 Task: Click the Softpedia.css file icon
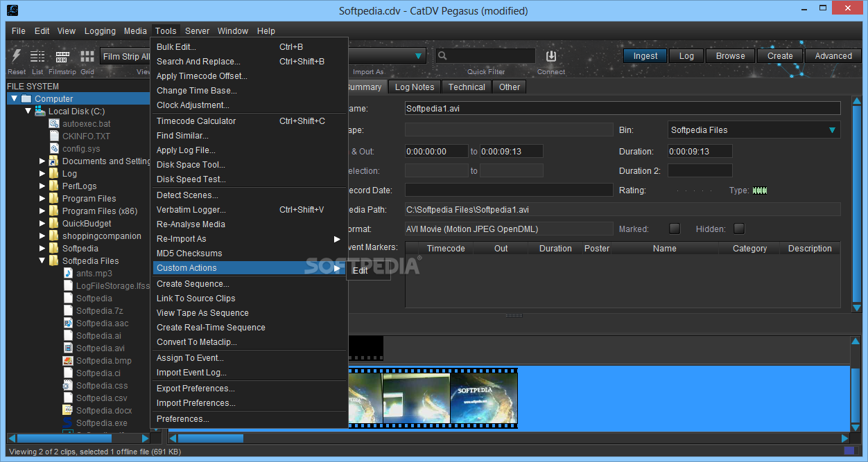[68, 385]
